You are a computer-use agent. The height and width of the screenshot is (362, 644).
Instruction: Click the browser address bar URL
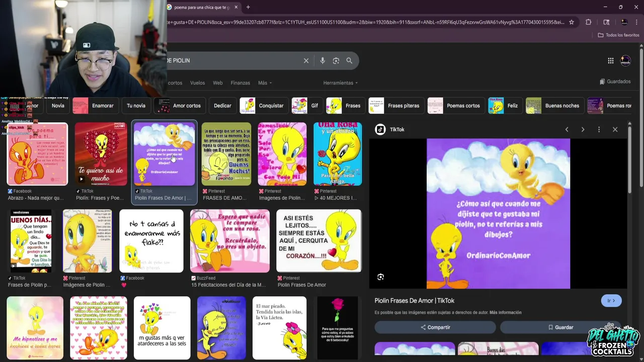366,22
